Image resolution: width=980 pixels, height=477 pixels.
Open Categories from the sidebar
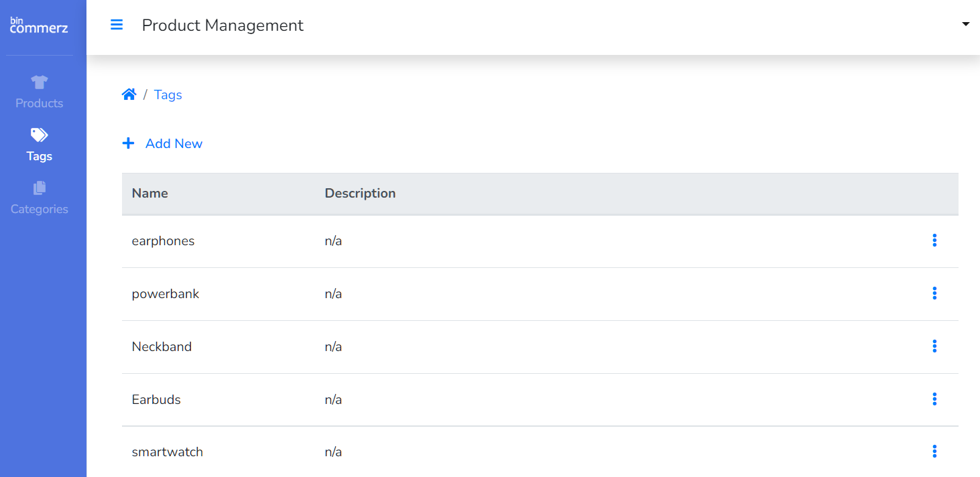pos(40,209)
